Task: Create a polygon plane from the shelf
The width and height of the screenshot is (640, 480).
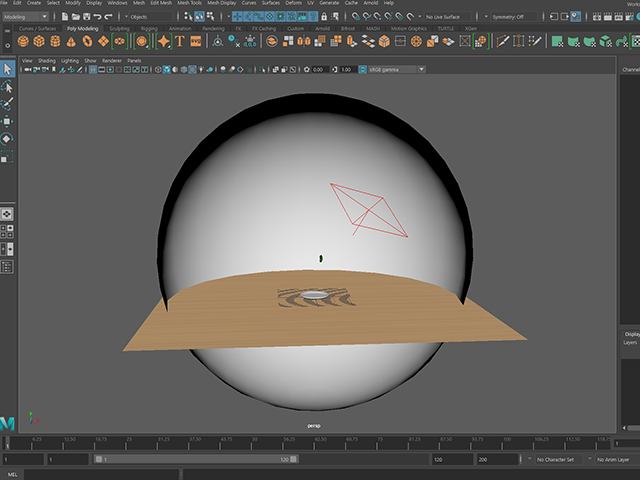Action: (x=103, y=41)
